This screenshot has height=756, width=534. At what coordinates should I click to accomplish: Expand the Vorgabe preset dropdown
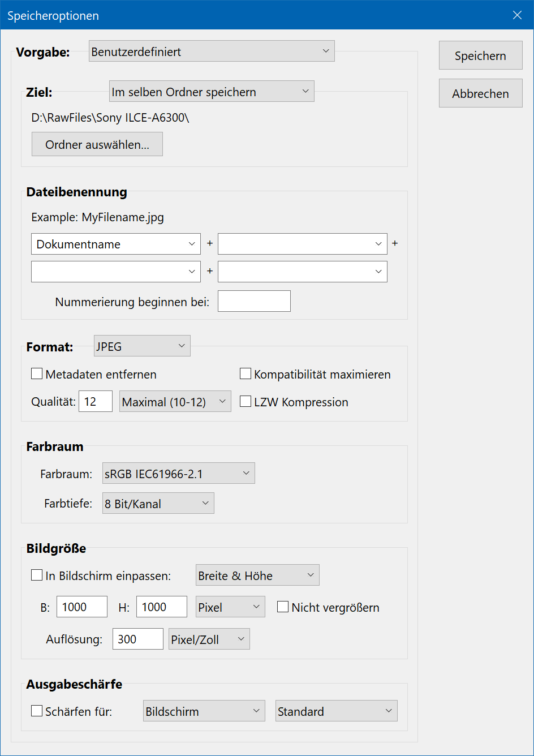pyautogui.click(x=212, y=51)
